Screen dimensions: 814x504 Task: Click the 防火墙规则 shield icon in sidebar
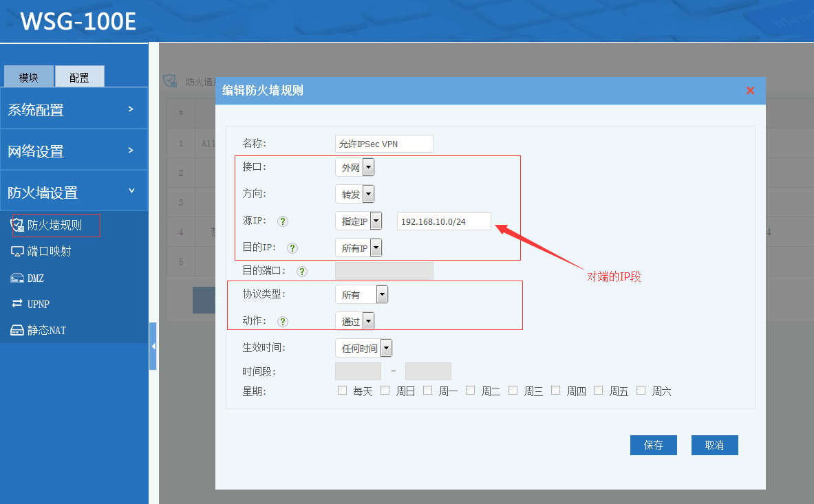tap(17, 226)
